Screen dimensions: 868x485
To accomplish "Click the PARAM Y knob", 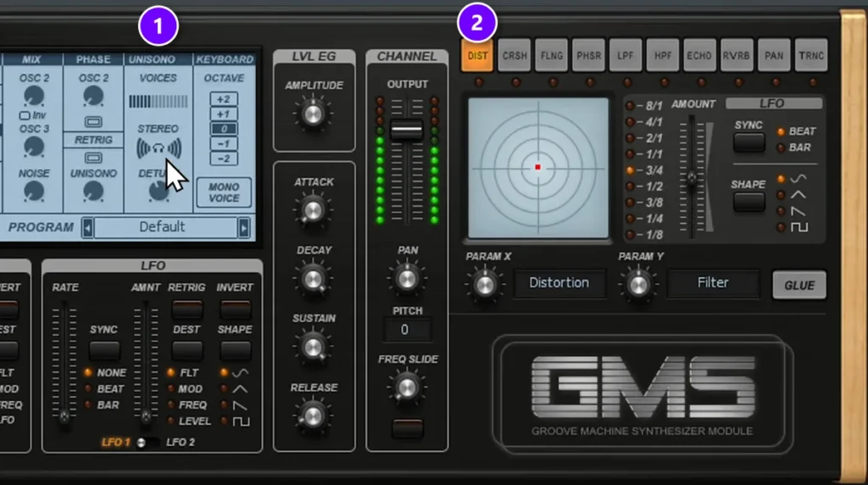I will [638, 285].
